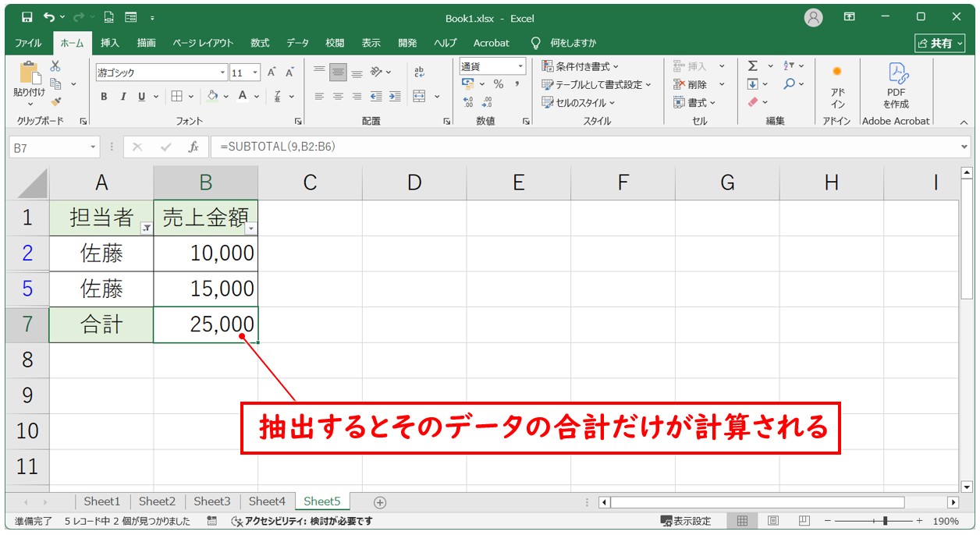Open the 挿入 ribbon tab

click(x=110, y=43)
